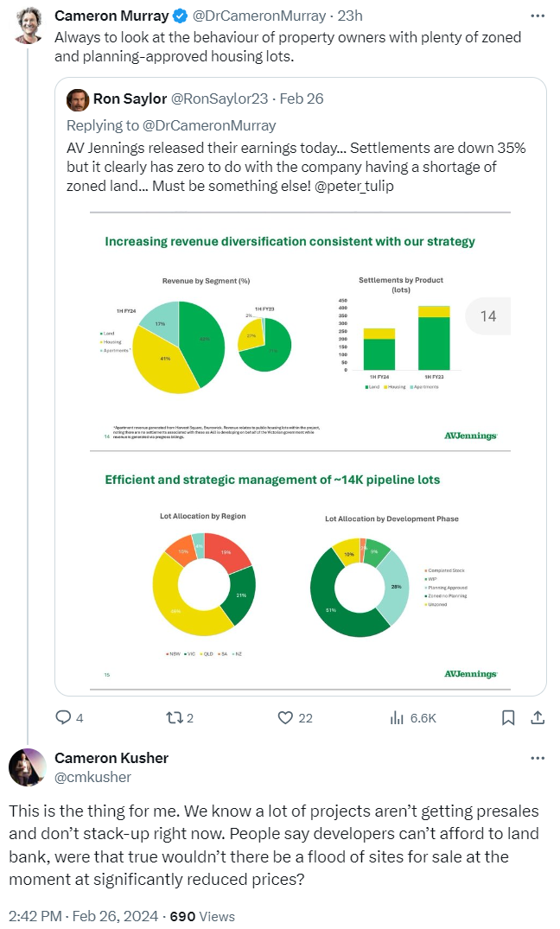Screen dimensions: 560x929
Task: Click the 23h timestamp on the tweet
Action: pos(350,16)
